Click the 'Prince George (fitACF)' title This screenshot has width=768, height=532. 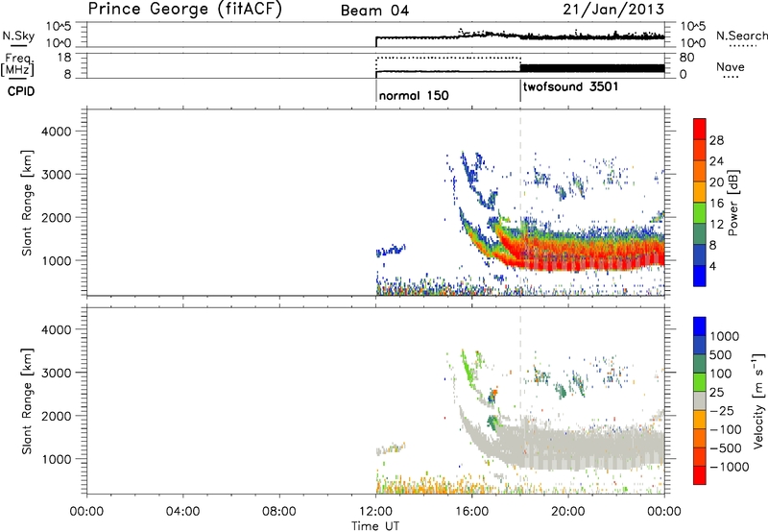(185, 9)
